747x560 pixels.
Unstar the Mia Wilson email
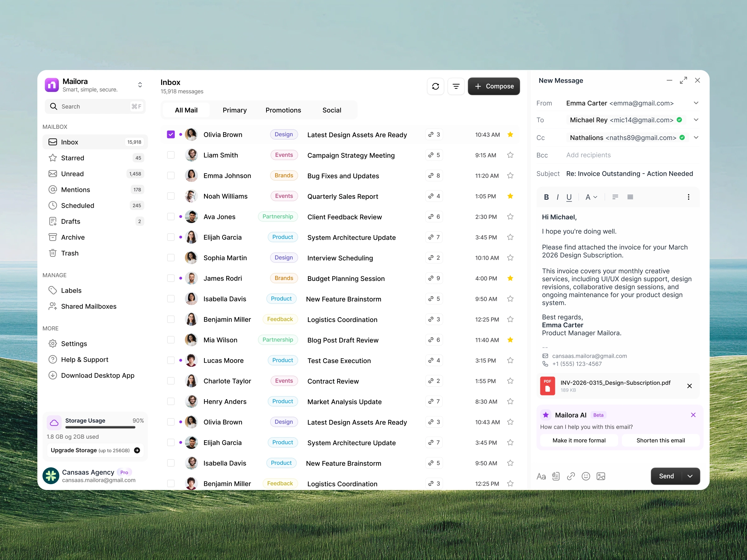pyautogui.click(x=510, y=340)
